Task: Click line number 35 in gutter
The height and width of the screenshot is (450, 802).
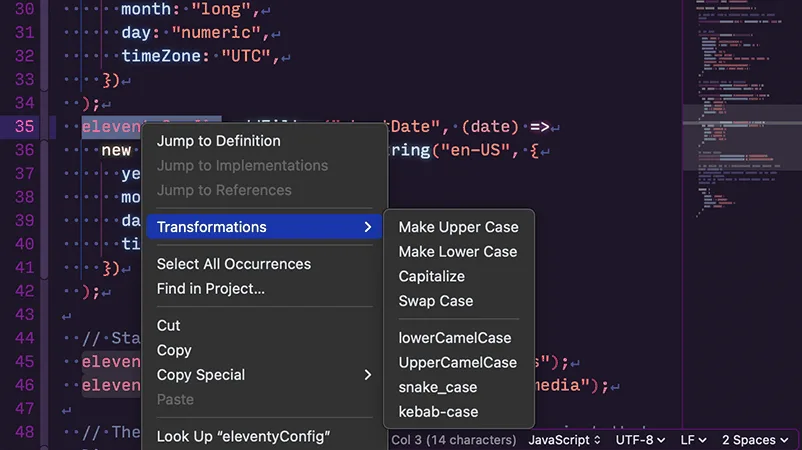Action: click(24, 126)
